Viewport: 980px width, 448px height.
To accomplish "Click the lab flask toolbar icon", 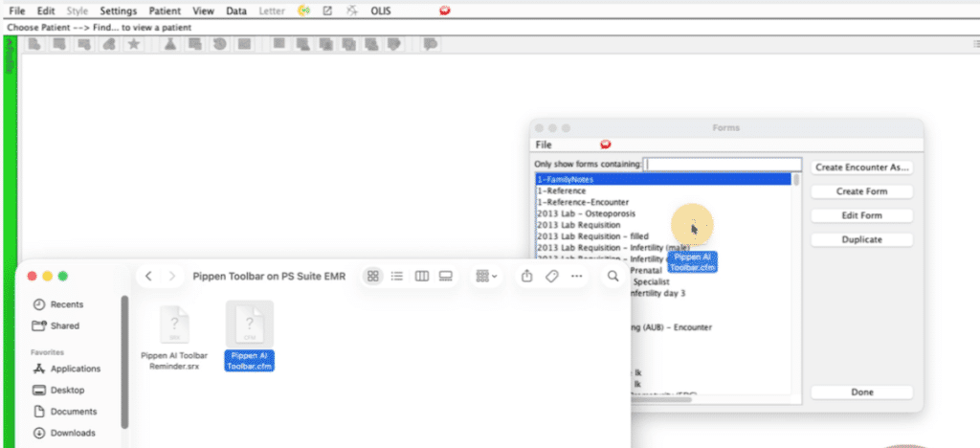I will 170,44.
